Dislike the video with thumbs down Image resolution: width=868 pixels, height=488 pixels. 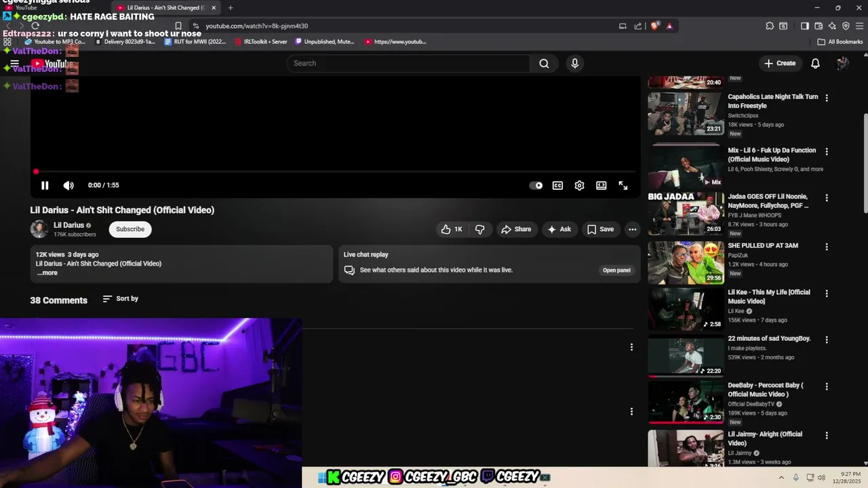(x=480, y=229)
